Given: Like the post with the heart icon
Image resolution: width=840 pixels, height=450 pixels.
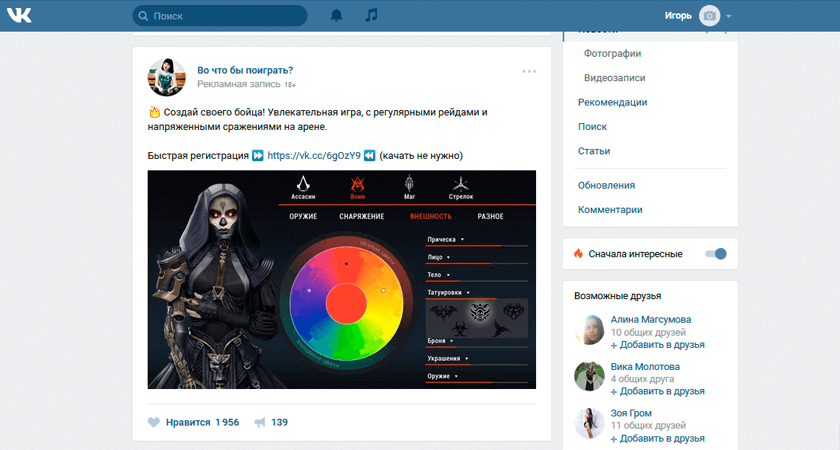Looking at the screenshot, I should tap(153, 422).
